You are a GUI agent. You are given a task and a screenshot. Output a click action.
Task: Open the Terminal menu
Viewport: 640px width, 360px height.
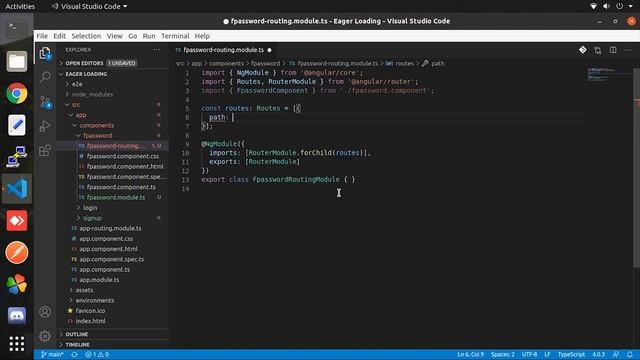pos(175,36)
